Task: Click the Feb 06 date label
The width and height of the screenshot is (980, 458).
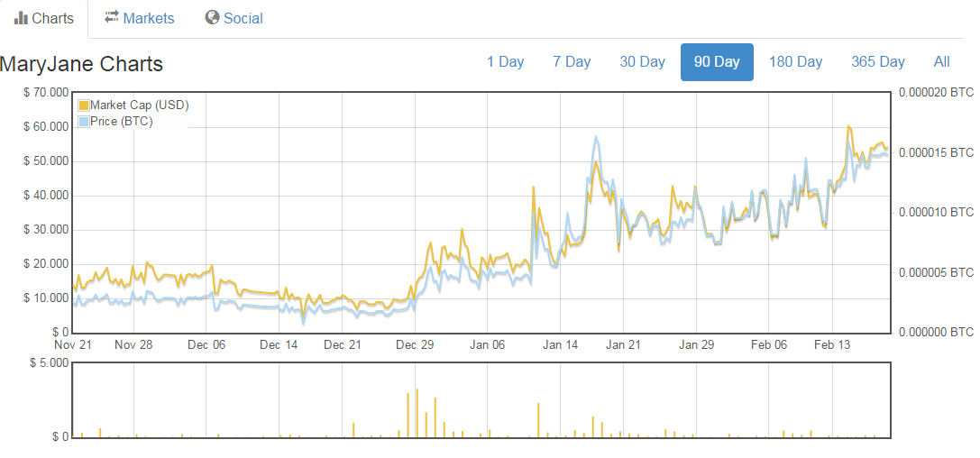Action: (x=769, y=345)
